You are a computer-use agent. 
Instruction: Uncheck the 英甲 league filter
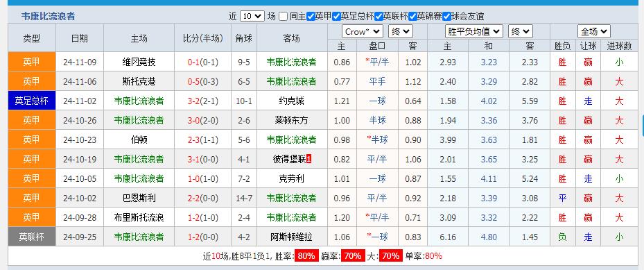[x=311, y=17]
